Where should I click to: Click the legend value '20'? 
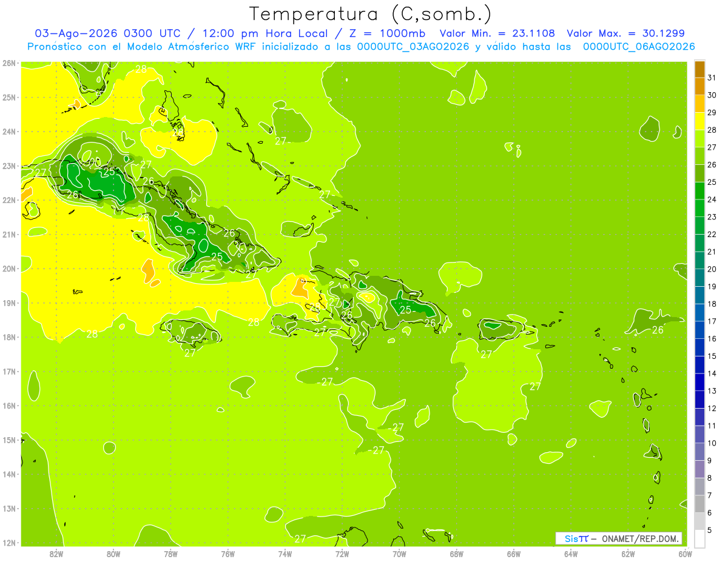click(712, 269)
